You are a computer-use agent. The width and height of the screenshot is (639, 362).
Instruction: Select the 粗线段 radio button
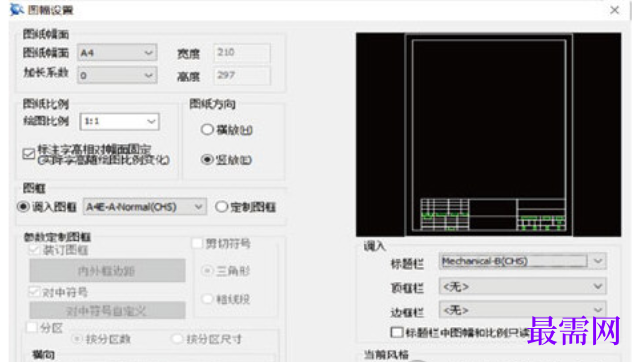[208, 299]
